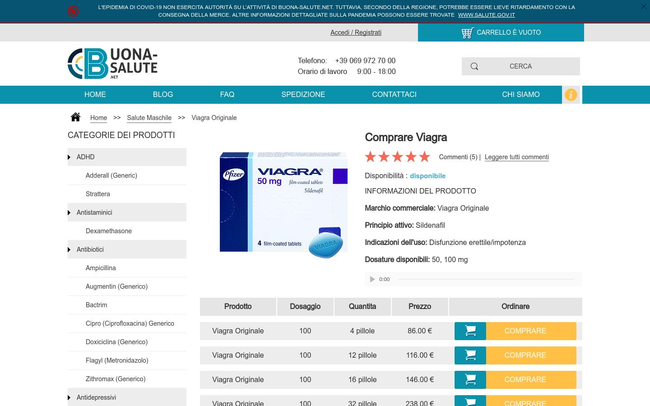The width and height of the screenshot is (650, 406).
Task: Click the 116.00 € price cell
Action: 420,355
